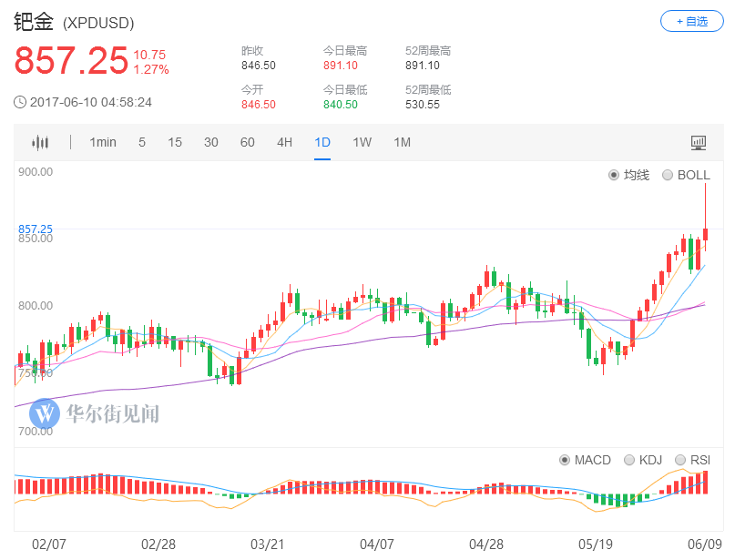
Task: Click the clock icon beside the timestamp
Action: 19,102
